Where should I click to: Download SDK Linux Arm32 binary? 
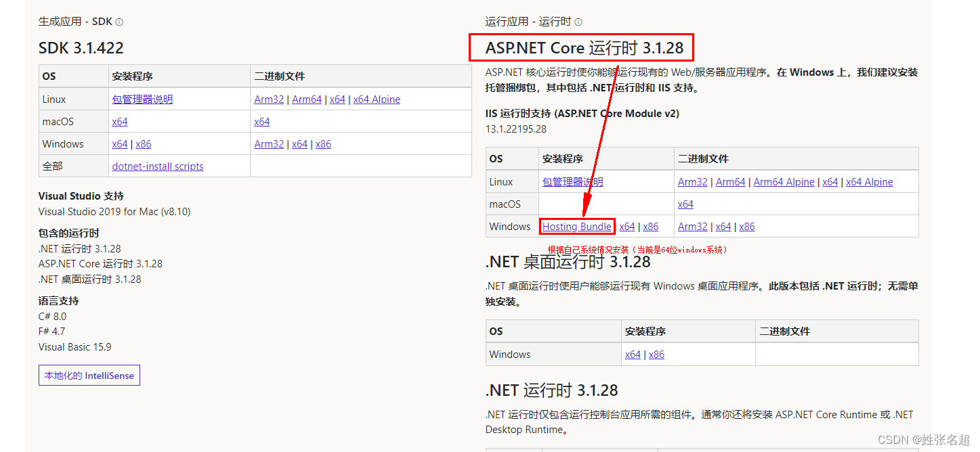269,99
